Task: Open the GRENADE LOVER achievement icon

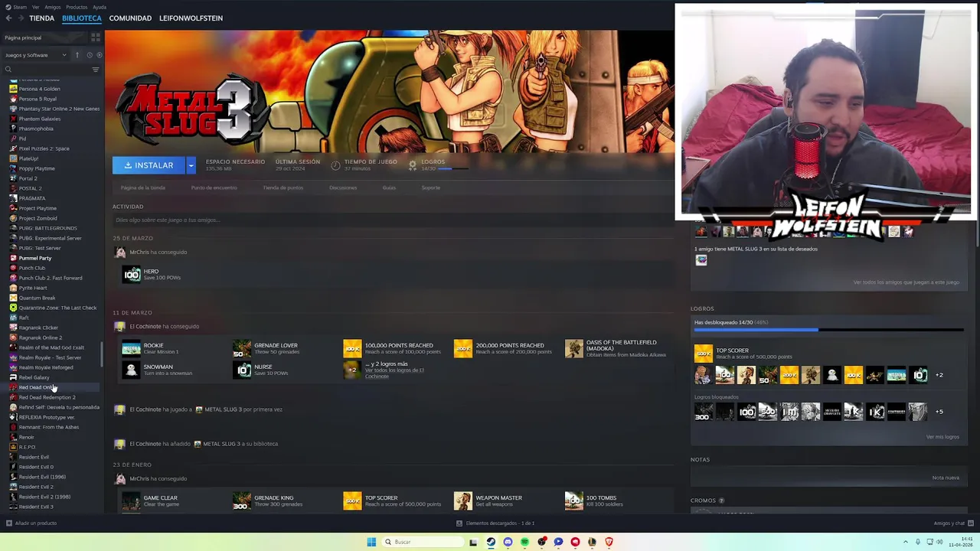Action: point(242,348)
